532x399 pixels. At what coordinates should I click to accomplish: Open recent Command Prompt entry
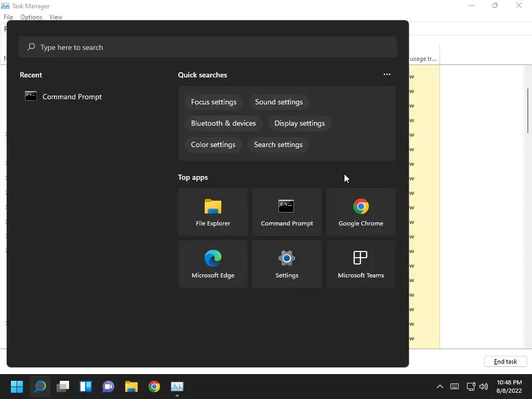tap(63, 97)
